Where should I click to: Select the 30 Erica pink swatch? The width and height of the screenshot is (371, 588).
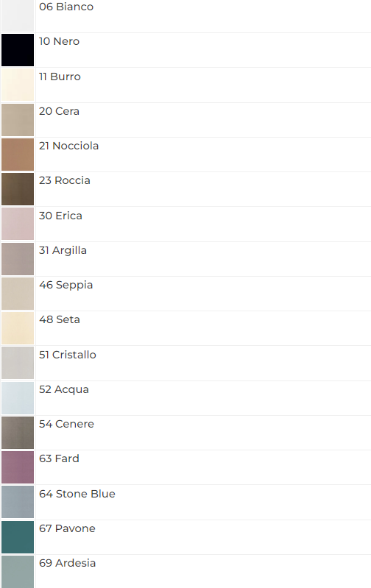coord(18,224)
